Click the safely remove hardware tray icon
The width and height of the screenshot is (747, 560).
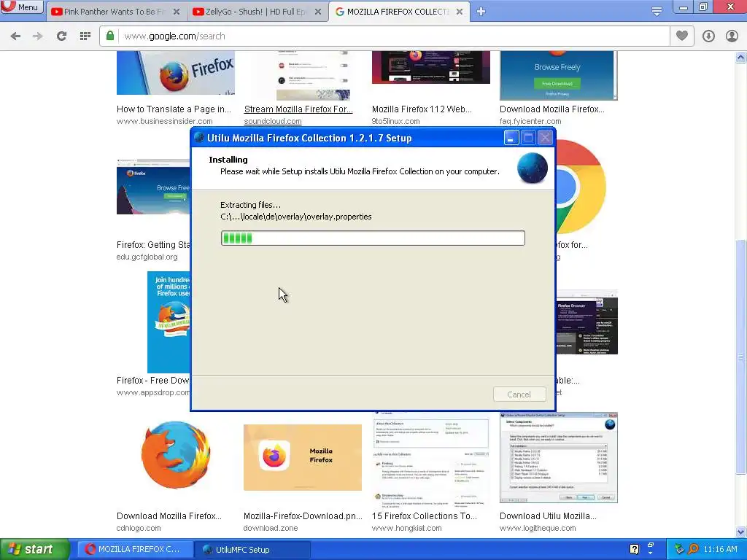pyautogui.click(x=679, y=550)
